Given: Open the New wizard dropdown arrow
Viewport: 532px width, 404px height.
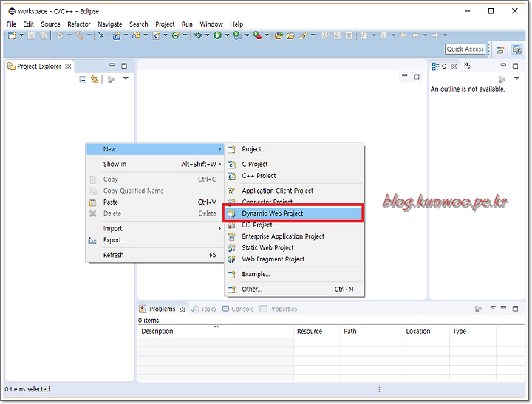Looking at the screenshot, I should point(21,35).
